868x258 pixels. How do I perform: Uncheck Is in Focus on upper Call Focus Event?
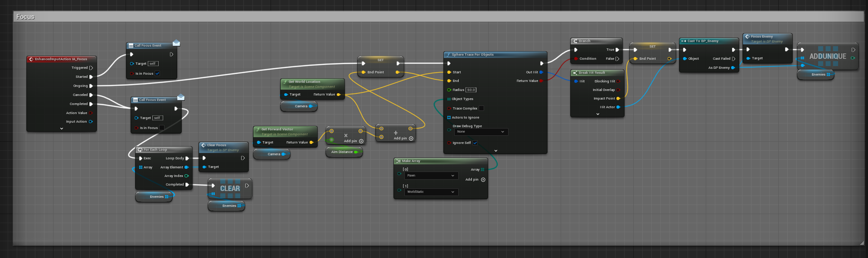tap(157, 74)
